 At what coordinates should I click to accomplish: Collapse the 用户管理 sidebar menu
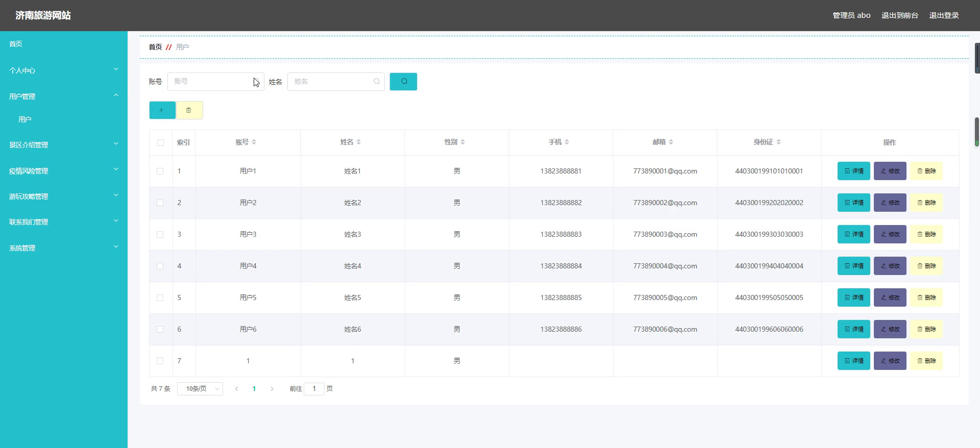point(64,96)
